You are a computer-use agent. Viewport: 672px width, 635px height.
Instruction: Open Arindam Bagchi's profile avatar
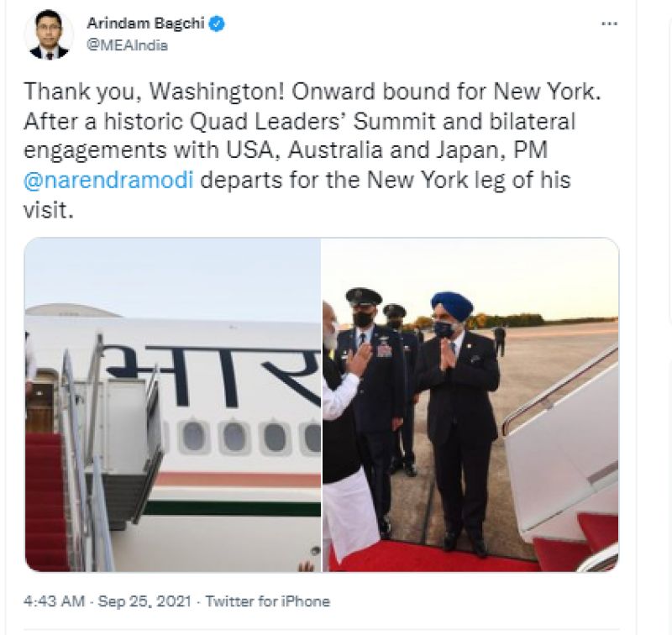tap(49, 34)
